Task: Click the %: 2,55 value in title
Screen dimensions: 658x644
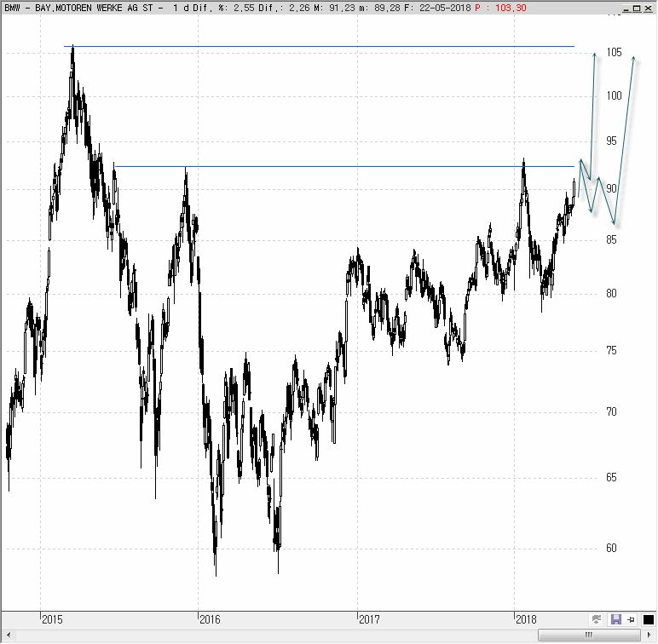Action: (236, 8)
